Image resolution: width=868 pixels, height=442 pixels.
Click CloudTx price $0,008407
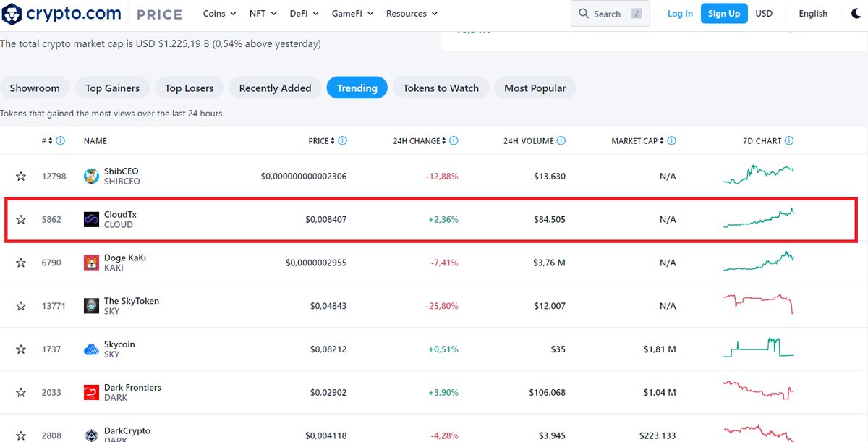325,219
